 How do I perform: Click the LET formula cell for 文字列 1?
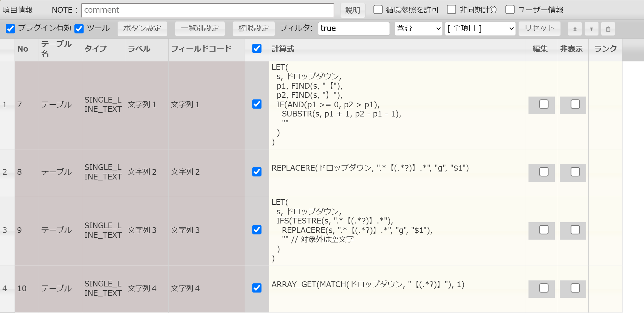click(x=397, y=105)
